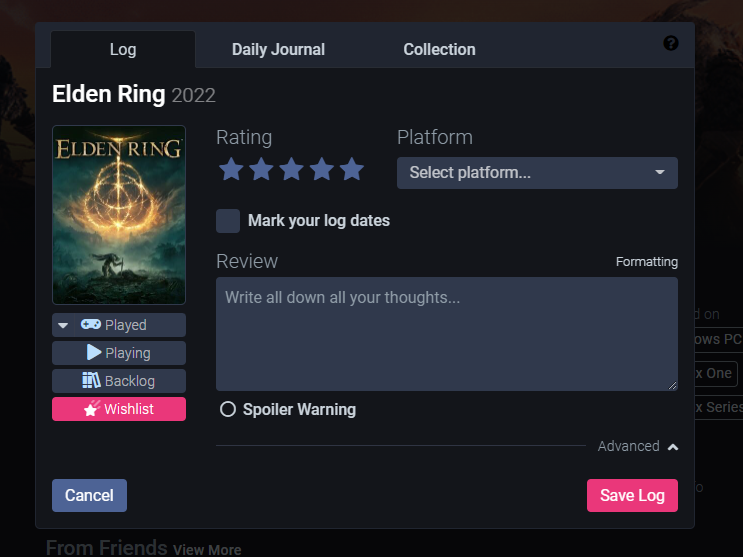Toggle the Spoiler Warning radio button

click(x=228, y=409)
